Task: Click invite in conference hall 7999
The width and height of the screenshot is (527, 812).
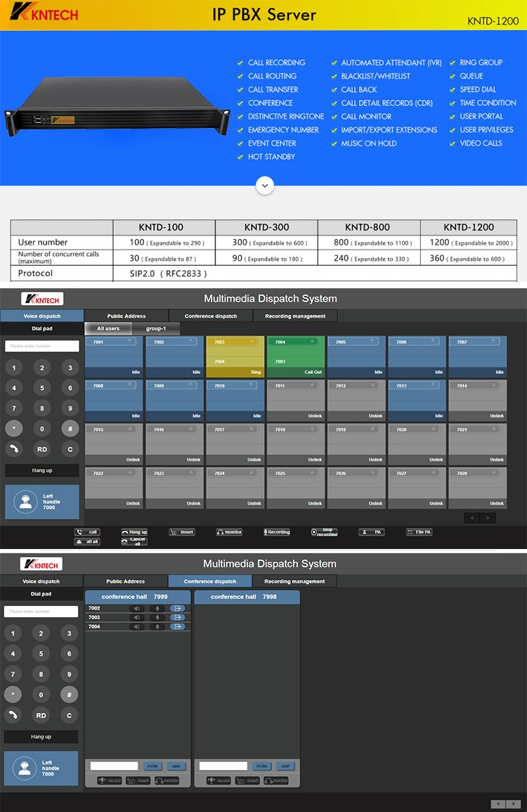Action: point(152,766)
